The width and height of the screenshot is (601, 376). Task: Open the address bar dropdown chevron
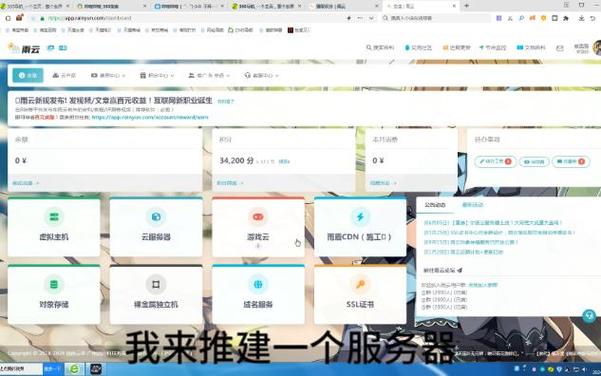[x=371, y=18]
